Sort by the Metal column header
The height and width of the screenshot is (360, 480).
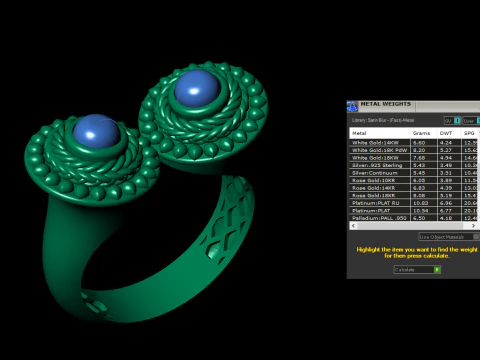(x=380, y=133)
